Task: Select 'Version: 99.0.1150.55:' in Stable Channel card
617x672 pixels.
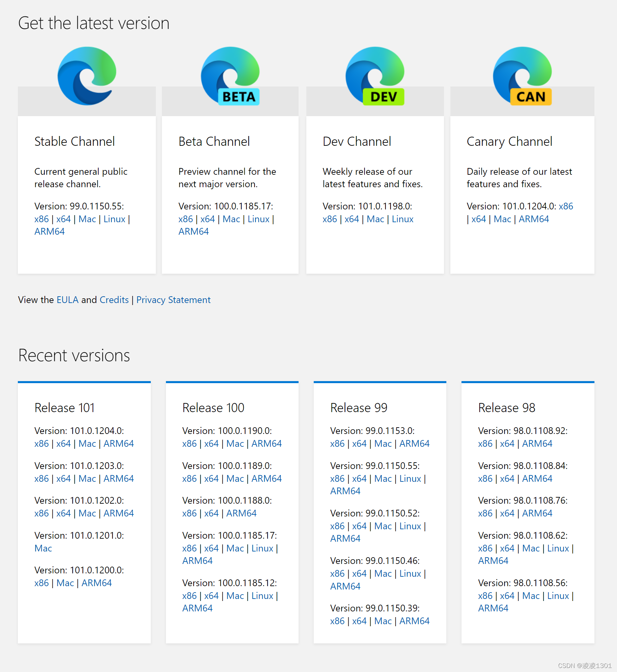Action: [x=79, y=206]
